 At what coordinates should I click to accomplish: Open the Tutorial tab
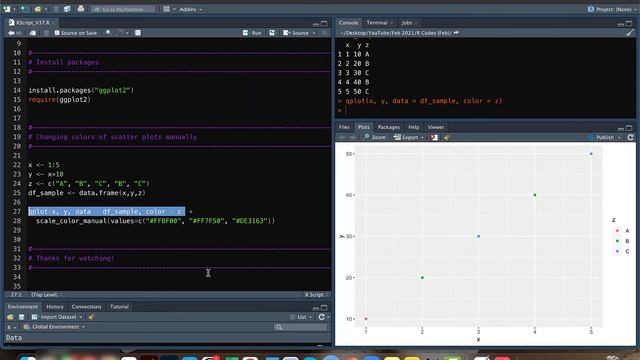[x=119, y=307]
